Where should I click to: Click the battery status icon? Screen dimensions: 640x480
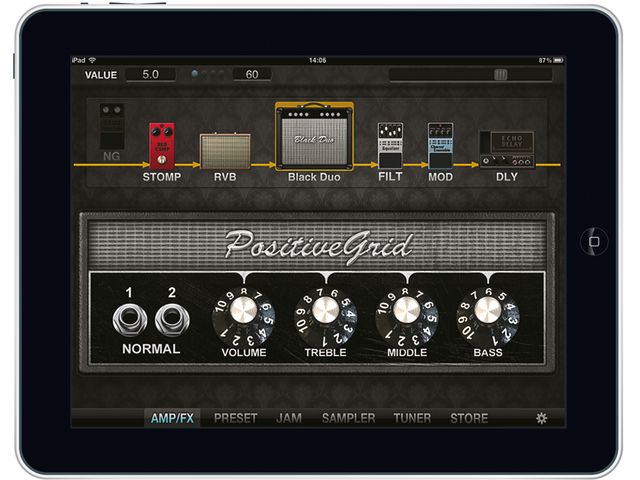tap(559, 60)
